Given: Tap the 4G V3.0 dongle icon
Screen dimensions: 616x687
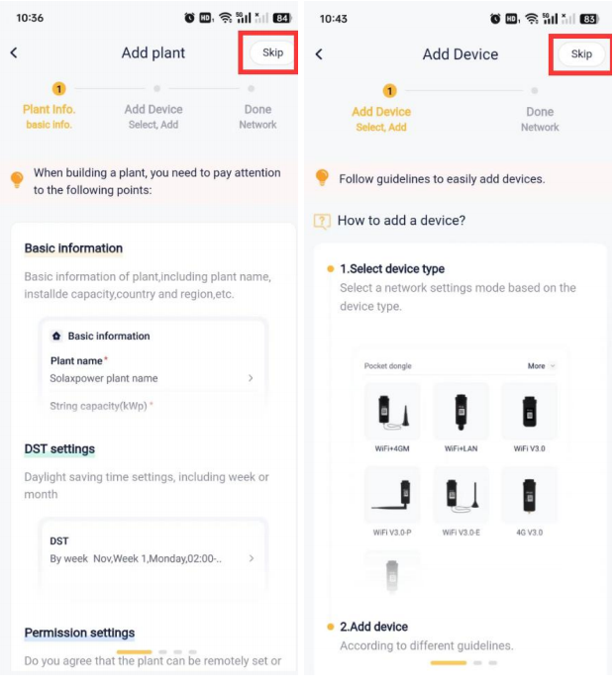Looking at the screenshot, I should coord(529,495).
